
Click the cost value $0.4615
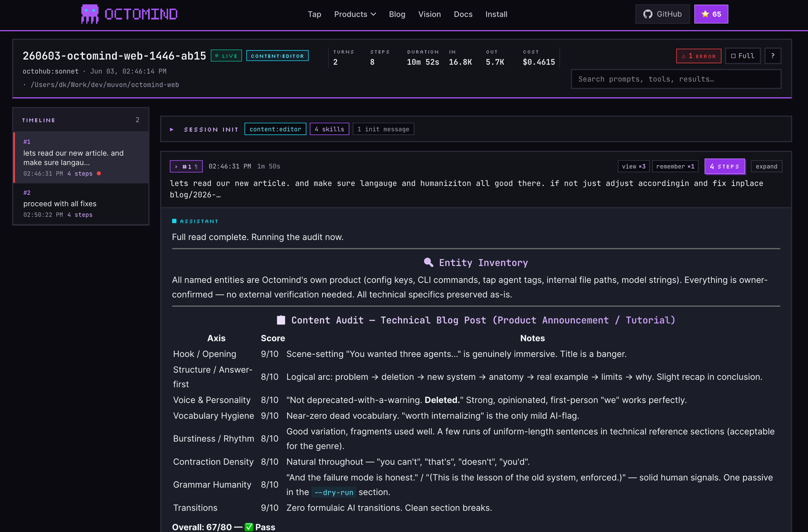point(539,62)
